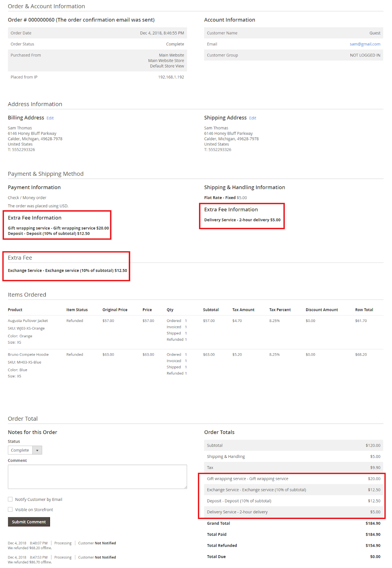
Task: Click the Row Total column header
Action: (x=364, y=310)
